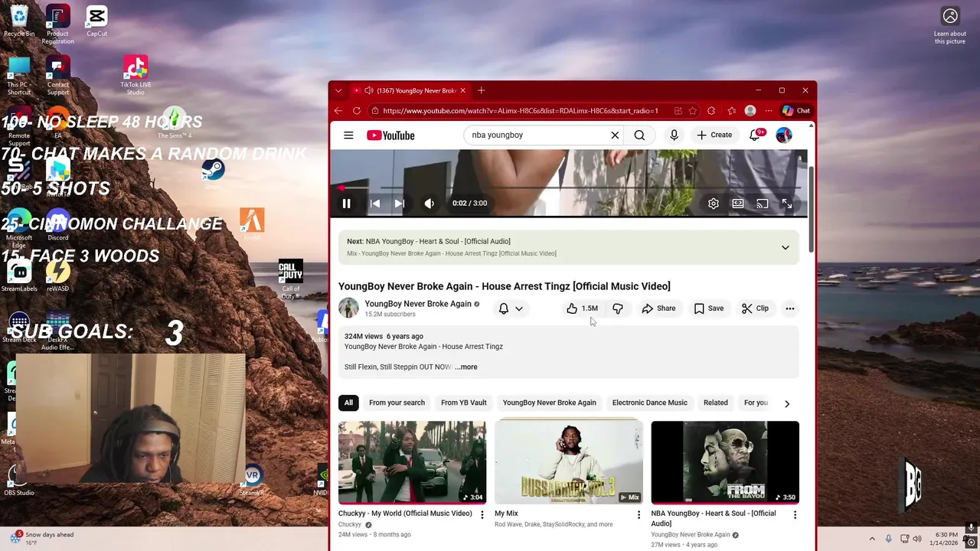
Task: Open options for Heart & Soul video
Action: (x=795, y=515)
